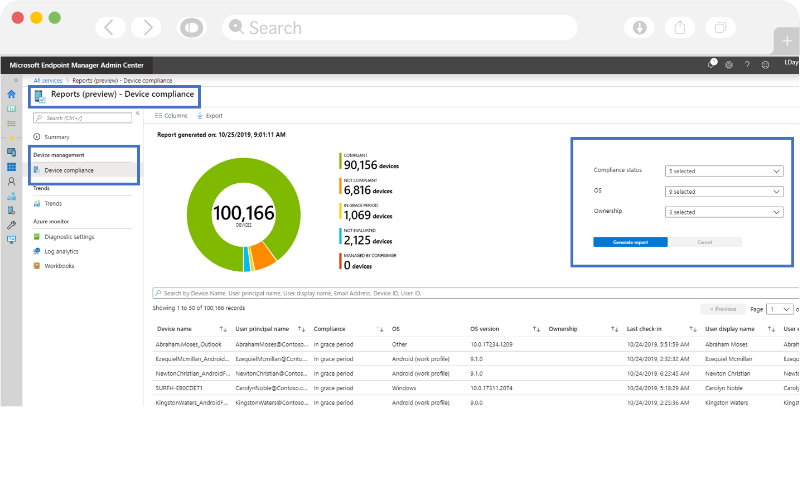800x480 pixels.
Task: Open Summary in the side menu
Action: (51, 137)
